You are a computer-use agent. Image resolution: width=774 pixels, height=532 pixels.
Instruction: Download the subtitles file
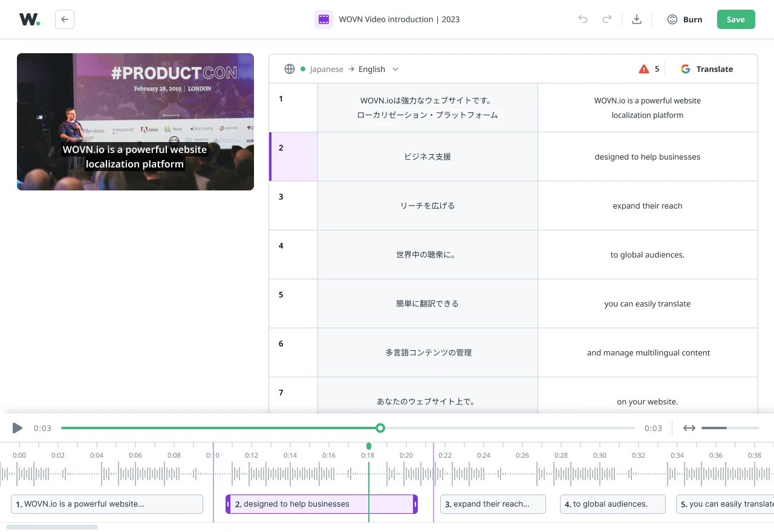636,19
